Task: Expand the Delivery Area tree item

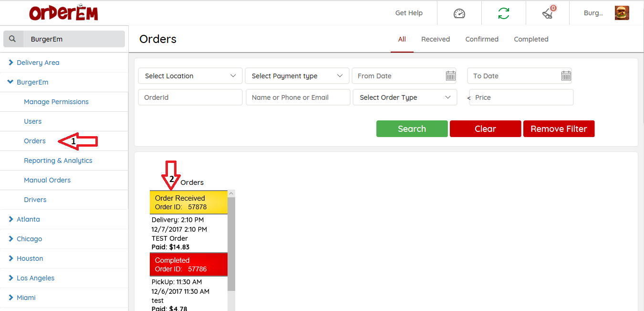Action: point(11,63)
